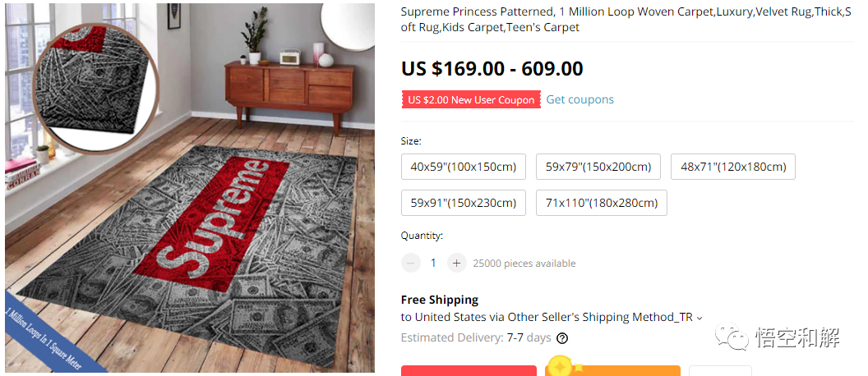Open the estimated delivery help icon

coord(562,337)
